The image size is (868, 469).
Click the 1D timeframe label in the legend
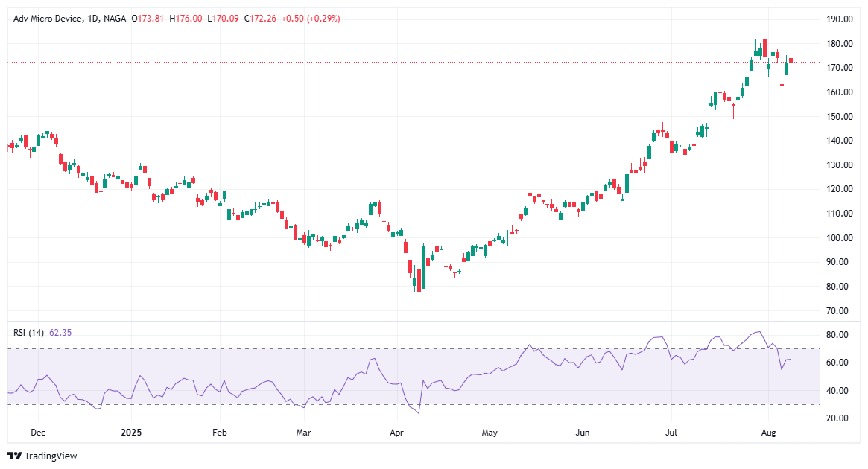92,19
